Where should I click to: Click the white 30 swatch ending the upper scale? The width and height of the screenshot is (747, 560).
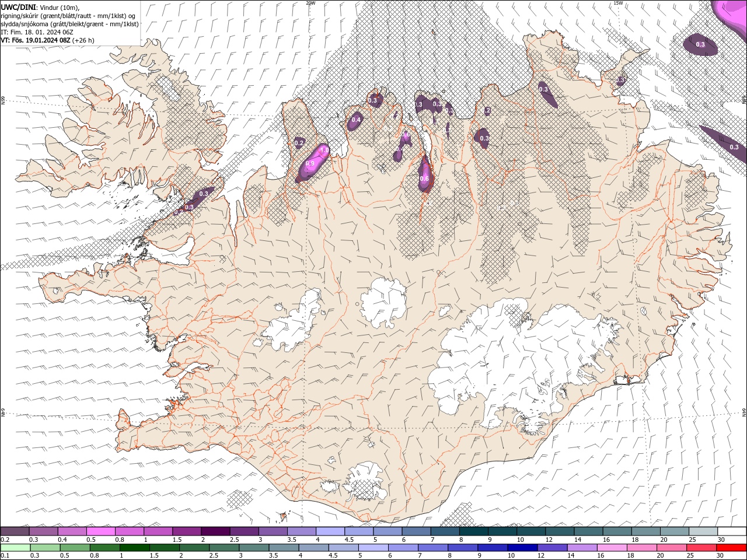pos(731,531)
